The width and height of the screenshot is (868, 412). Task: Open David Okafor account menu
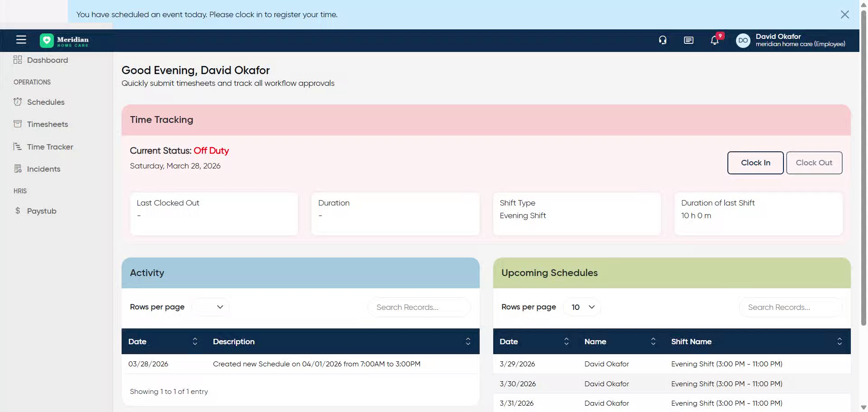[800, 40]
